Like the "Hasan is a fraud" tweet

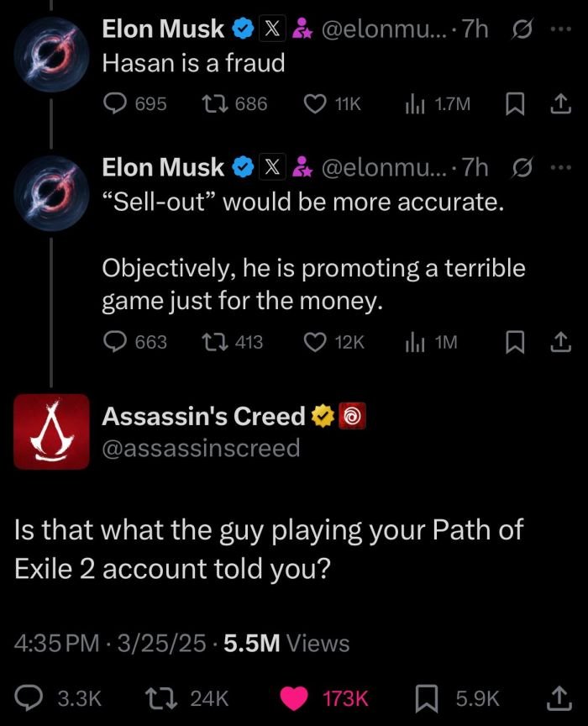click(313, 103)
